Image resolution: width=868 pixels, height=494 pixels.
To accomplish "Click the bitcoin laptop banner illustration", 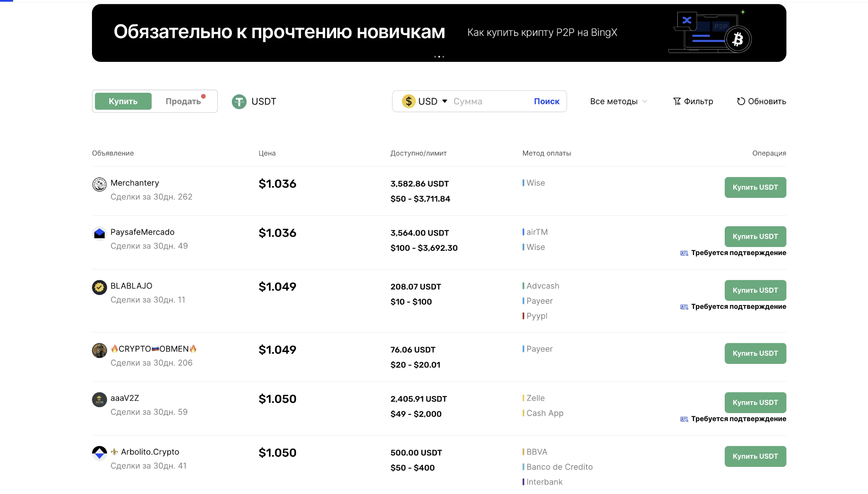I will (710, 32).
